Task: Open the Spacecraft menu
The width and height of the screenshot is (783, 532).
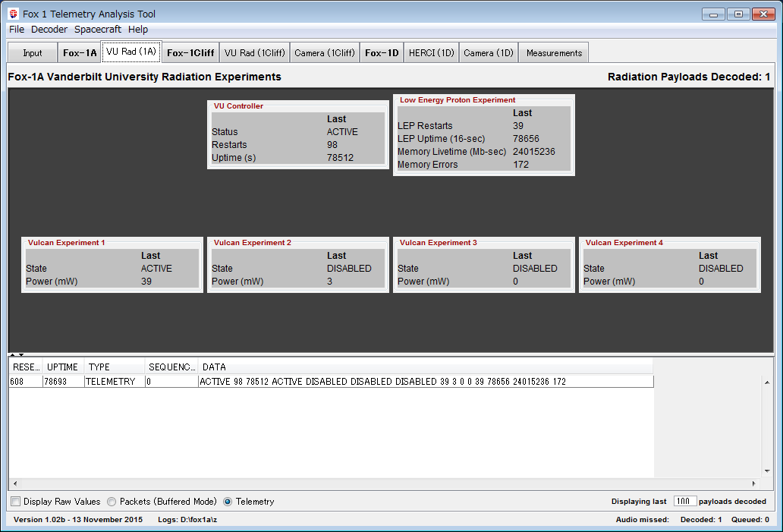Action: coord(97,30)
